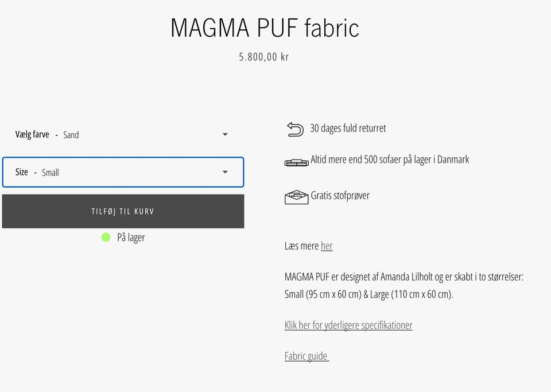Click the 5.800,00 kr price text
Viewport: 551px width, 392px height.
(264, 57)
